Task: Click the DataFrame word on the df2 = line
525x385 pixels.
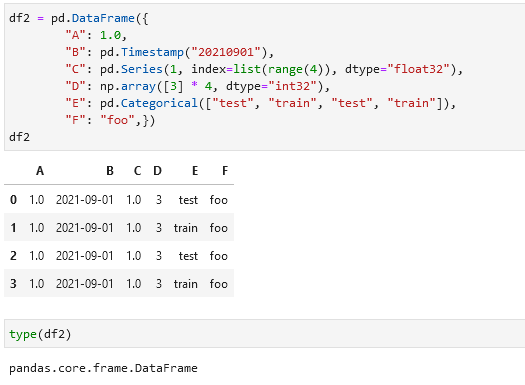Action: 103,18
